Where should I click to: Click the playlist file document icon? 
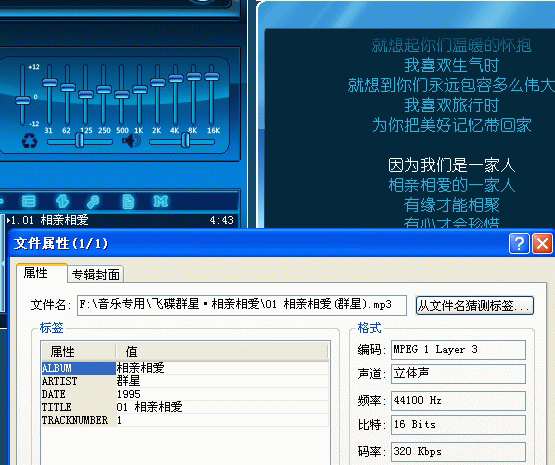click(x=128, y=201)
